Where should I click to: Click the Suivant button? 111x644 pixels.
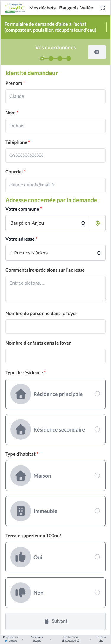tap(55, 621)
